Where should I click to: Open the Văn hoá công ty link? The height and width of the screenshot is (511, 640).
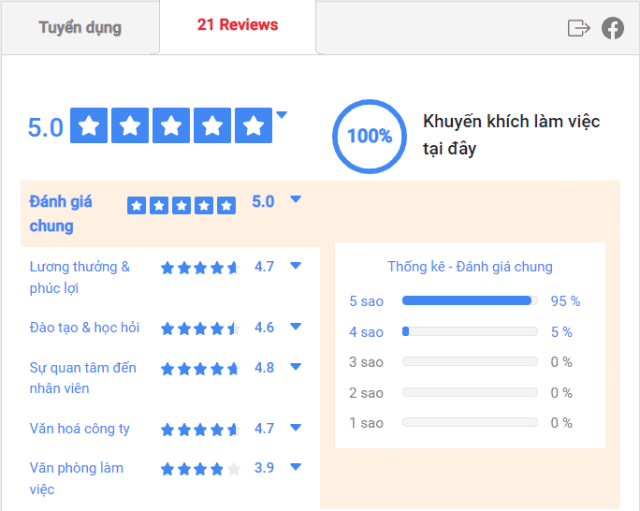pos(80,429)
